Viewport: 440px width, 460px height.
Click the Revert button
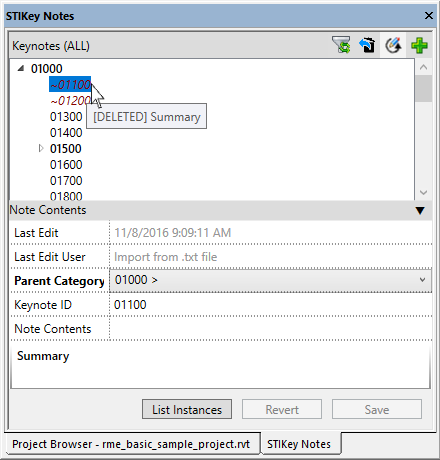(282, 409)
